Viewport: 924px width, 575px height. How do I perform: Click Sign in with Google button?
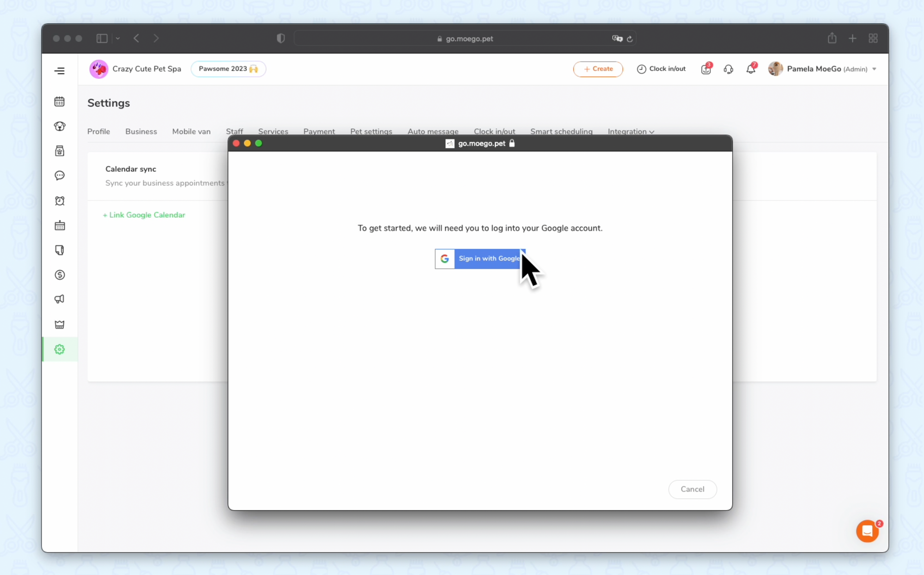(480, 259)
